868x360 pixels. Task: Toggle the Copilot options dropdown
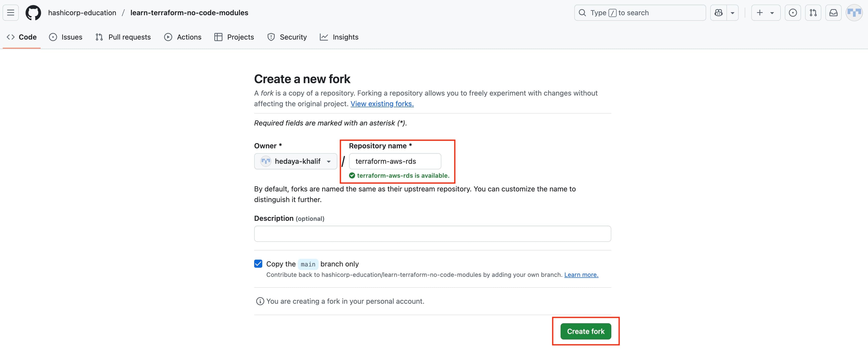(x=733, y=12)
